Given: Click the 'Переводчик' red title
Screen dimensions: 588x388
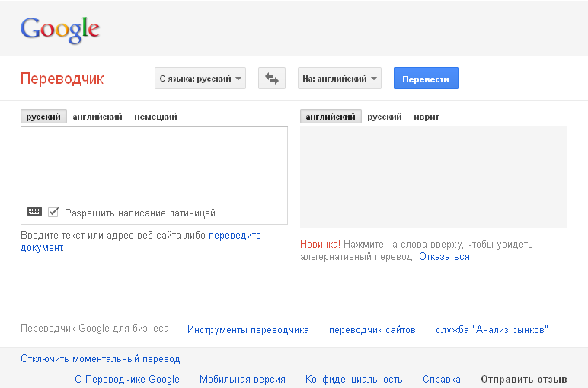Looking at the screenshot, I should click(x=62, y=79).
